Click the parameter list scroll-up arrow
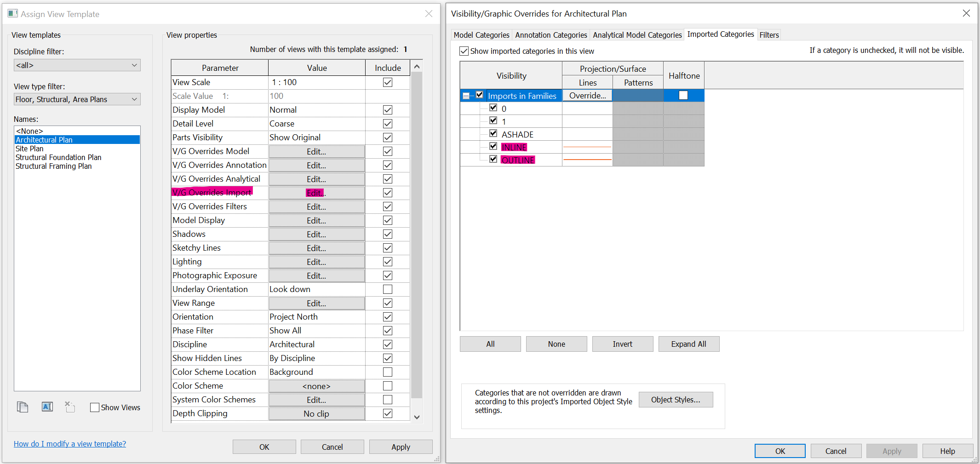Screen dimensions: 980x464 pos(417,67)
